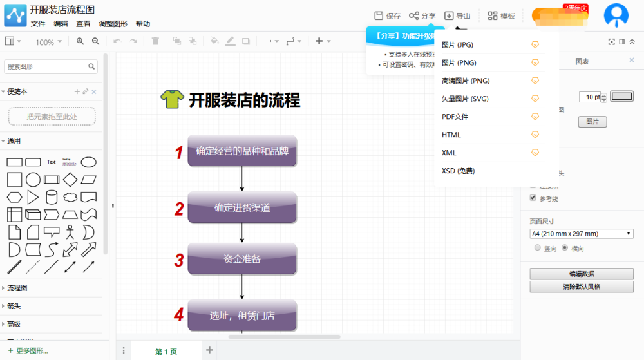644x360 pixels.
Task: Select the 横向 orientation radio button
Action: pyautogui.click(x=565, y=247)
